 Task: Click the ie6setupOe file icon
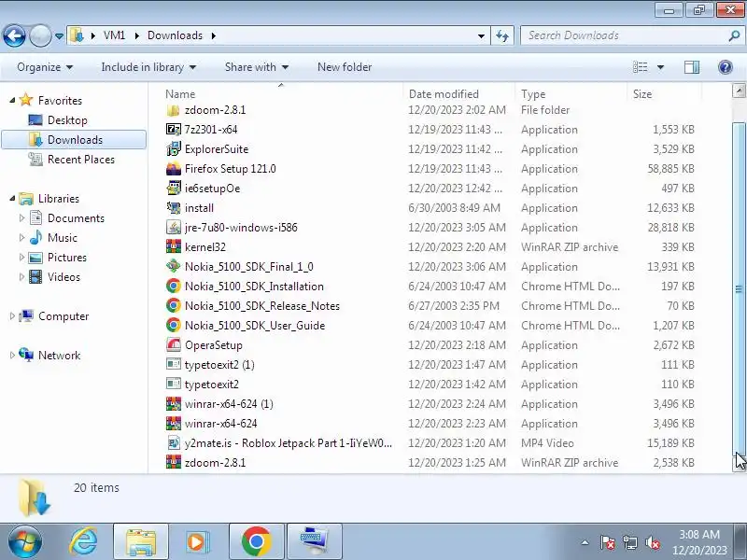(174, 189)
